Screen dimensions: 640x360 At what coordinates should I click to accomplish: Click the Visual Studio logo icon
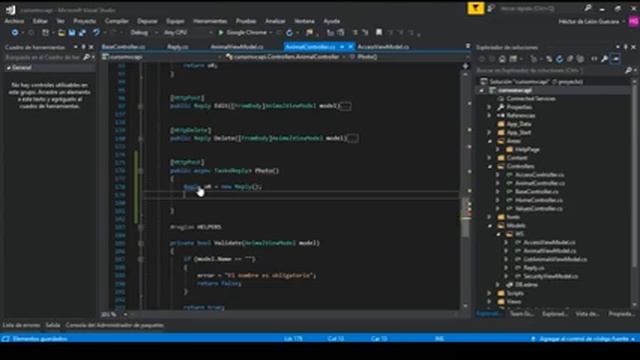(x=11, y=9)
